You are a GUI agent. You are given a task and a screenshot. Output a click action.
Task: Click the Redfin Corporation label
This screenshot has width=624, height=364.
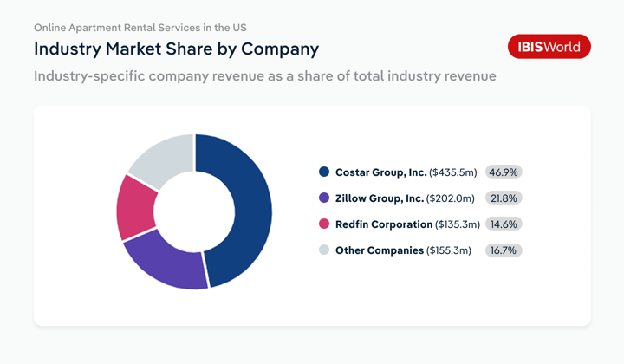pos(384,224)
